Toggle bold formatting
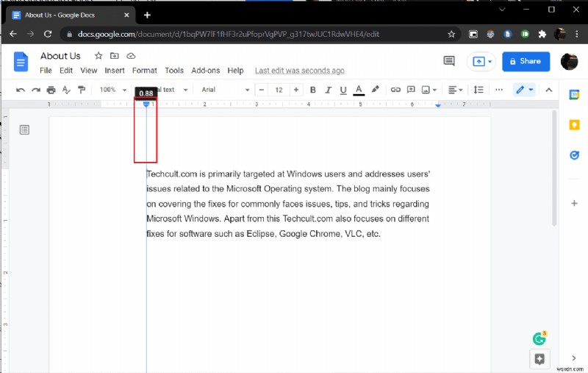The width and height of the screenshot is (588, 373). pos(312,90)
